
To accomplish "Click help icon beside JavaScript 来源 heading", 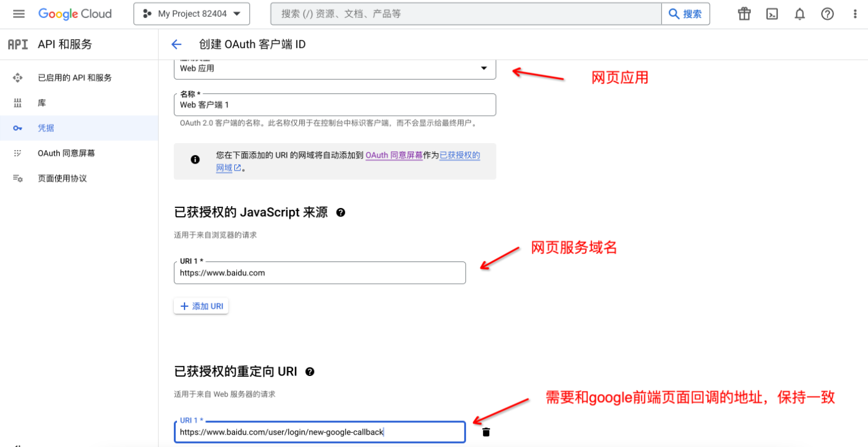I will click(340, 212).
